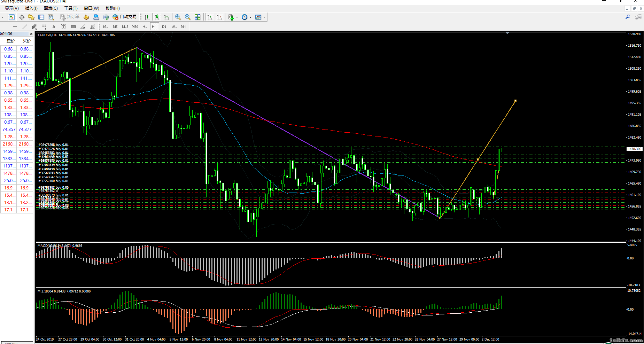Expand the indicators list dropdown arrow
The height and width of the screenshot is (344, 644).
click(237, 17)
